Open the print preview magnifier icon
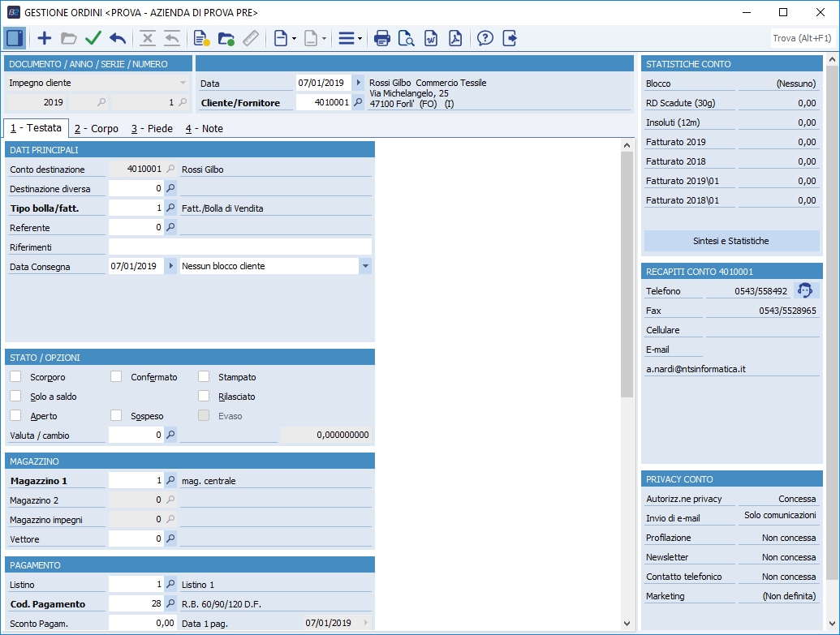This screenshot has height=635, width=840. pos(407,38)
